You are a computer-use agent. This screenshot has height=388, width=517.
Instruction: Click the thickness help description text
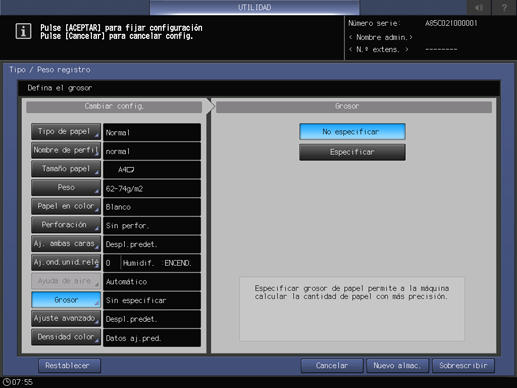pos(352,292)
